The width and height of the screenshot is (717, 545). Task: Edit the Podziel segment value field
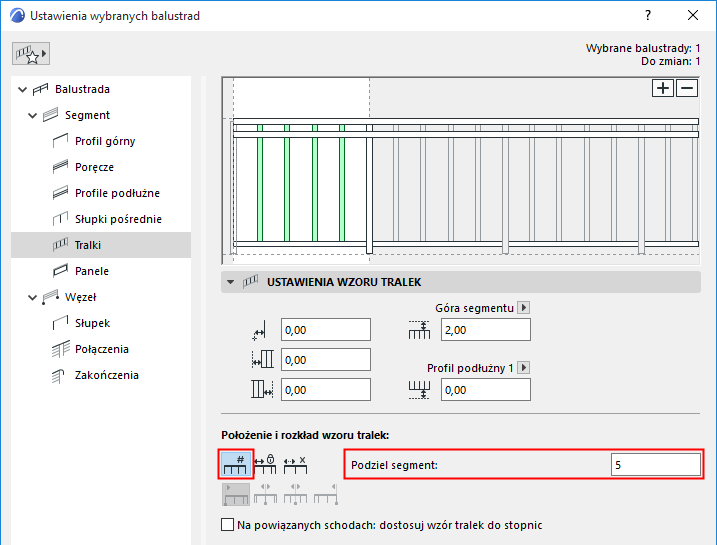[x=655, y=465]
